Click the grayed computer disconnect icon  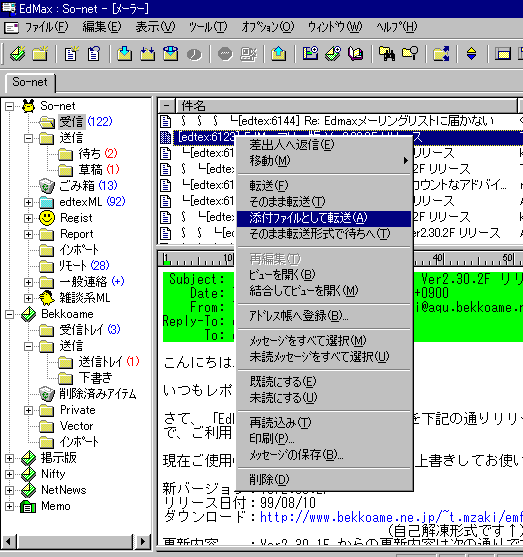[248, 54]
